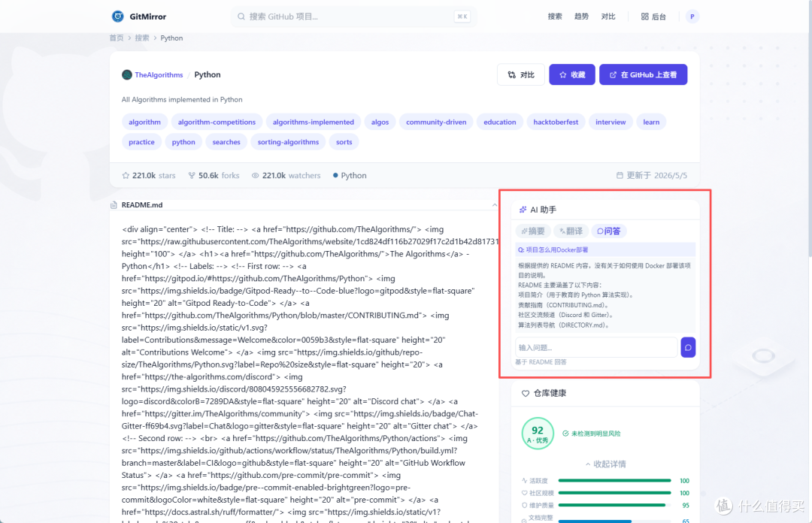Open 搜索 in top navigation
The height and width of the screenshot is (523, 812).
[x=555, y=17]
